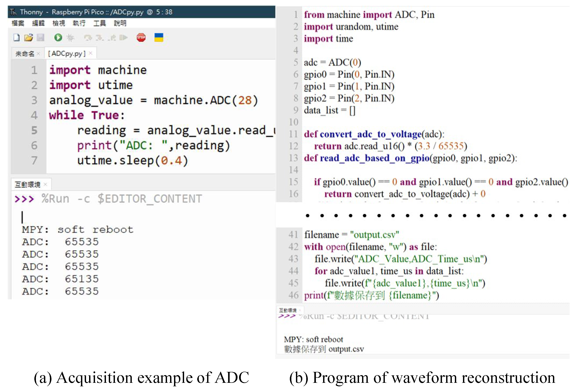
Task: Select the [ADCpy.py] tab
Action: pyautogui.click(x=67, y=53)
